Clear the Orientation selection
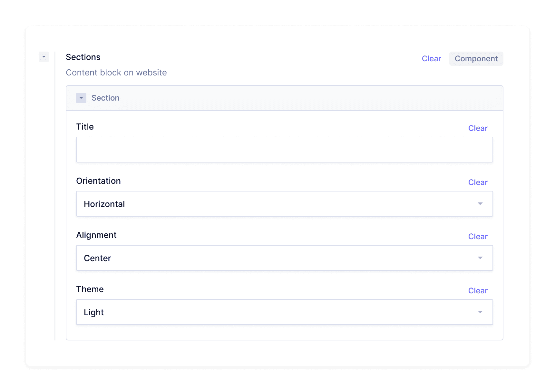The height and width of the screenshot is (392, 555). (x=478, y=182)
